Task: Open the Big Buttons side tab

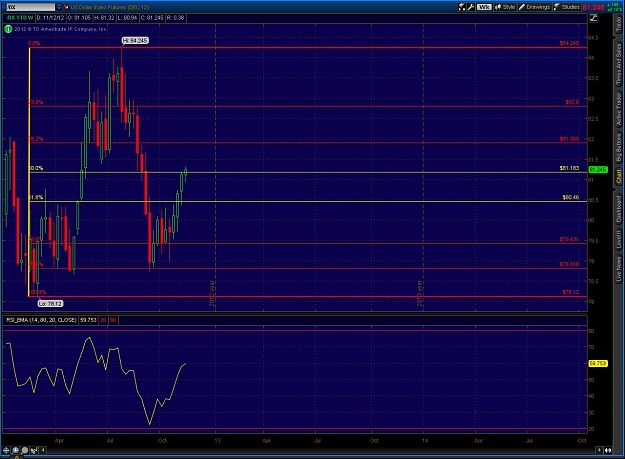Action: [x=618, y=147]
